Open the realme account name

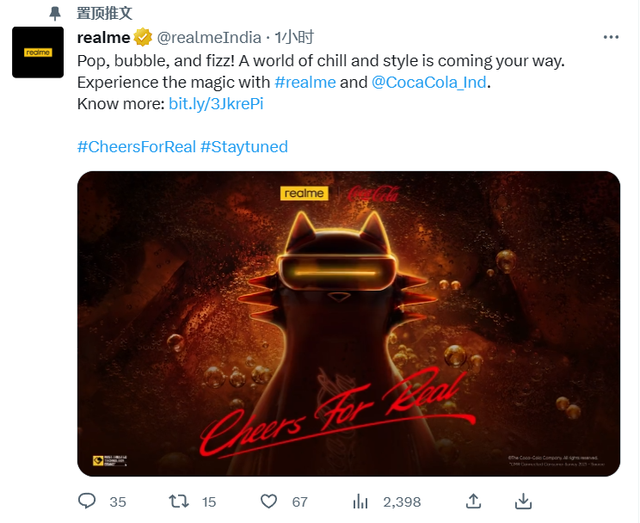click(x=104, y=38)
